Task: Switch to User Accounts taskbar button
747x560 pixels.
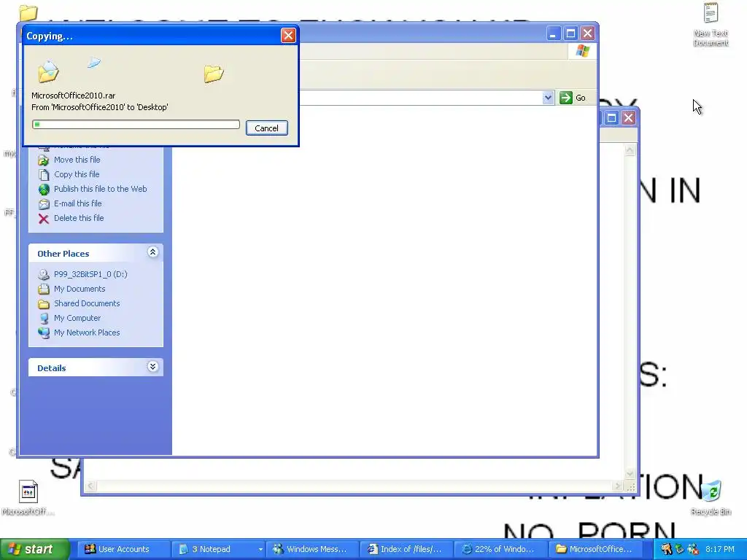Action: 123,549
